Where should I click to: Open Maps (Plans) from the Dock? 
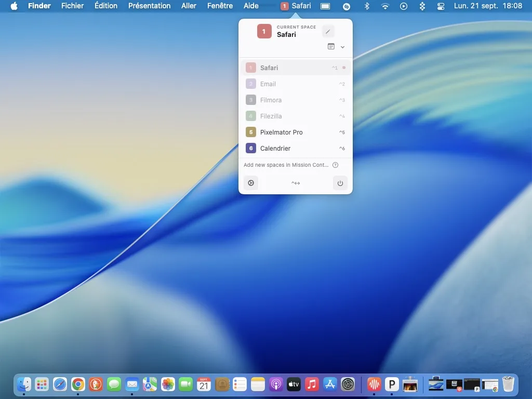click(150, 384)
